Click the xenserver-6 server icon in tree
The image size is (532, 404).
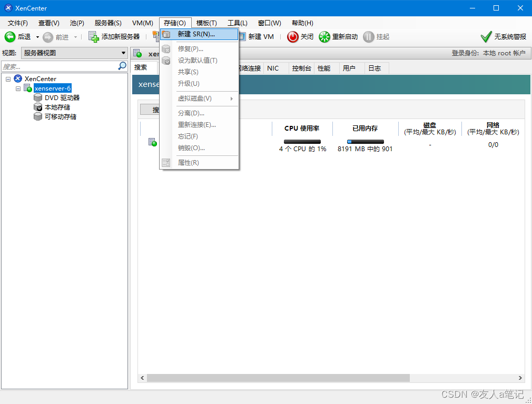coord(28,88)
